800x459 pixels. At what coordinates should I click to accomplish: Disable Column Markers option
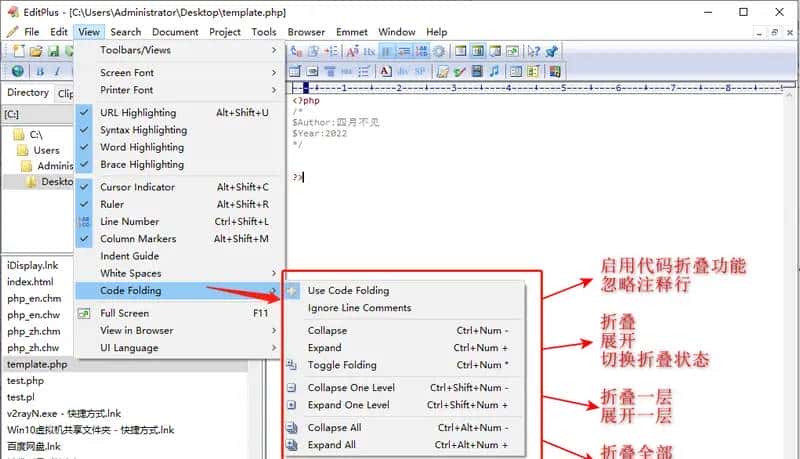(x=180, y=239)
